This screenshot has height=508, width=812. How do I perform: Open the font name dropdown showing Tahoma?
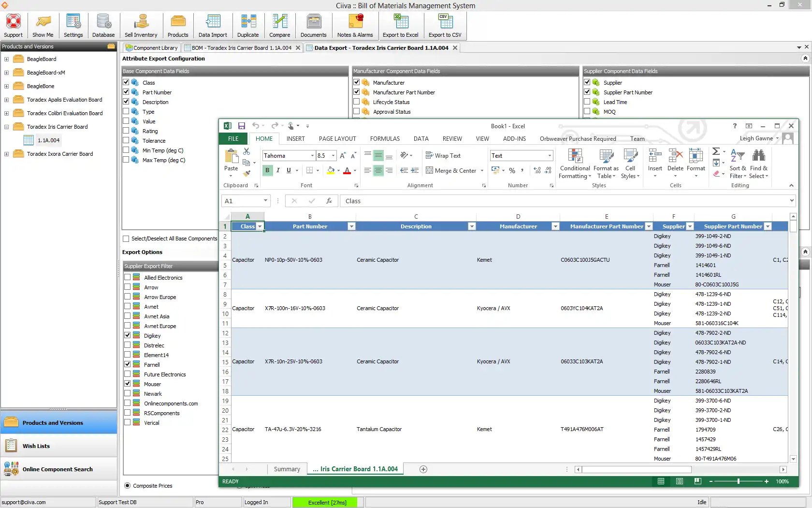[x=312, y=156]
